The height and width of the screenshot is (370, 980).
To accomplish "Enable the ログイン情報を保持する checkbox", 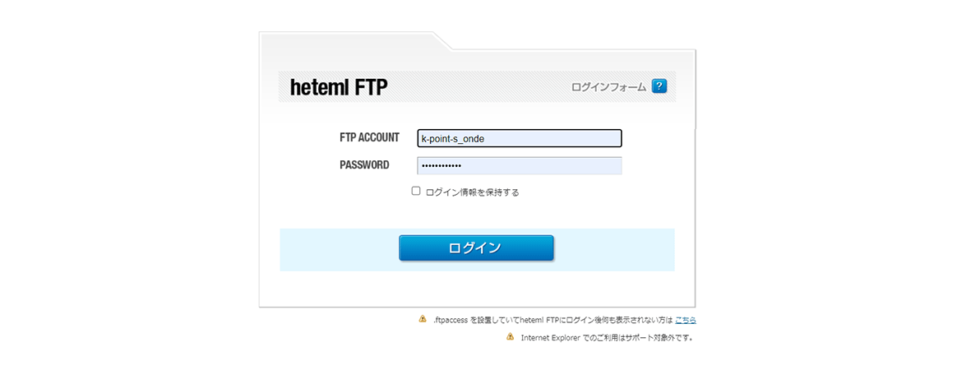I will [416, 191].
